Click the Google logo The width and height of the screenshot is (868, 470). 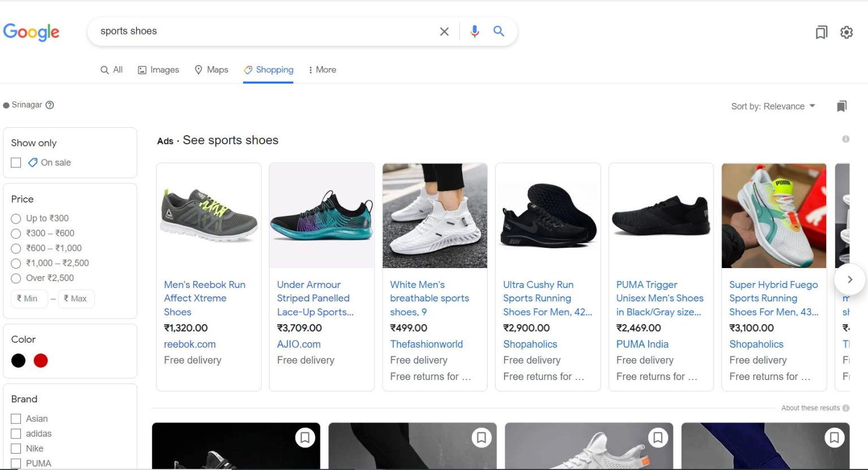(x=31, y=32)
